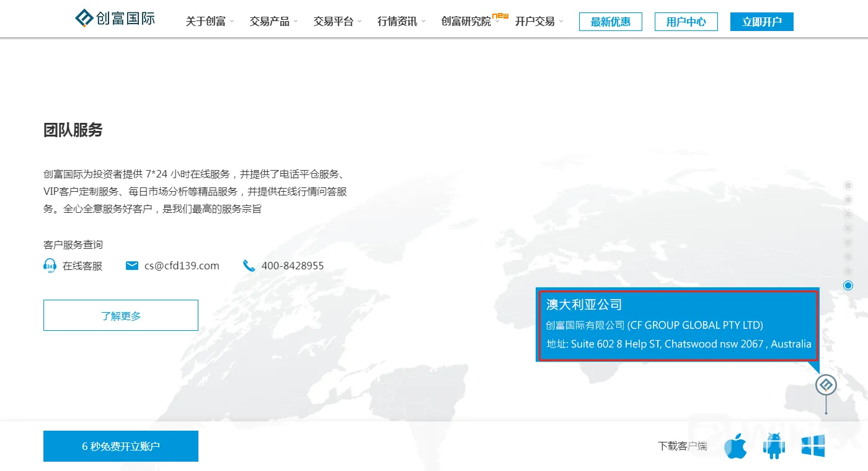This screenshot has height=471, width=868.
Task: Open the 行情资讯 menu
Action: pyautogui.click(x=397, y=22)
